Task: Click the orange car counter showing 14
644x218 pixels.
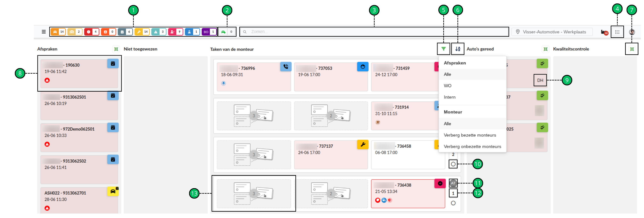Action: (x=58, y=32)
